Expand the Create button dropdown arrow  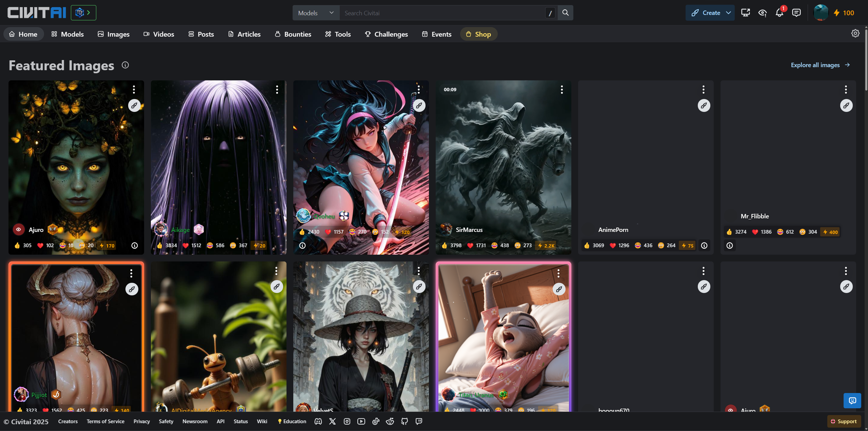[x=728, y=13]
